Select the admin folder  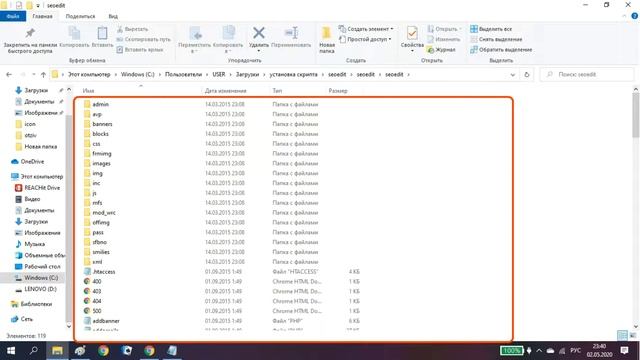100,104
